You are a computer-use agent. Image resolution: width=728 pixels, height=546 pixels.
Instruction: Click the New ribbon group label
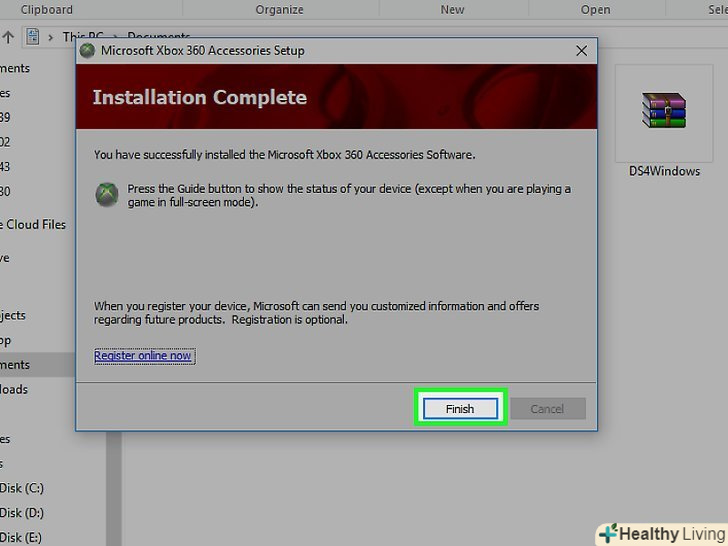(x=452, y=10)
